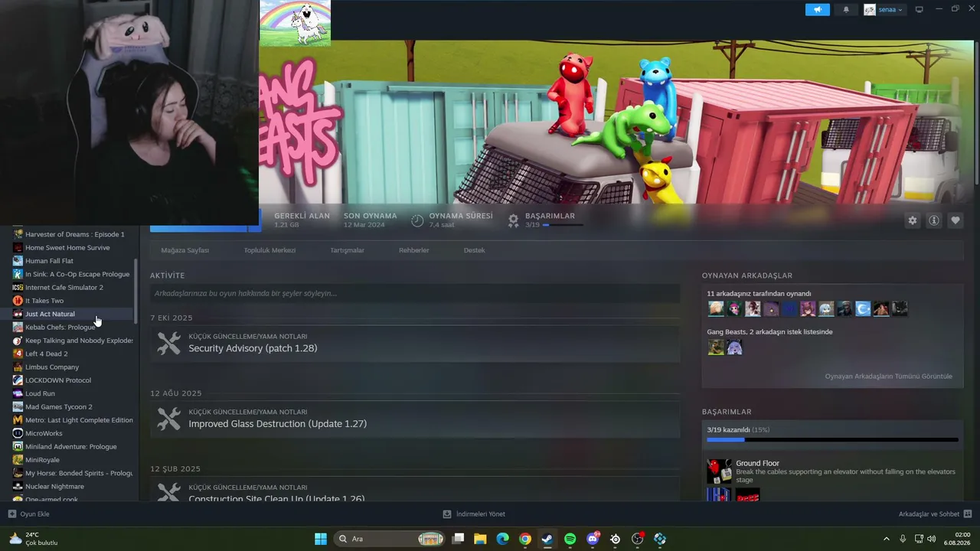Click the Ground Floor achievement icon
The image size is (980, 551).
(x=719, y=471)
